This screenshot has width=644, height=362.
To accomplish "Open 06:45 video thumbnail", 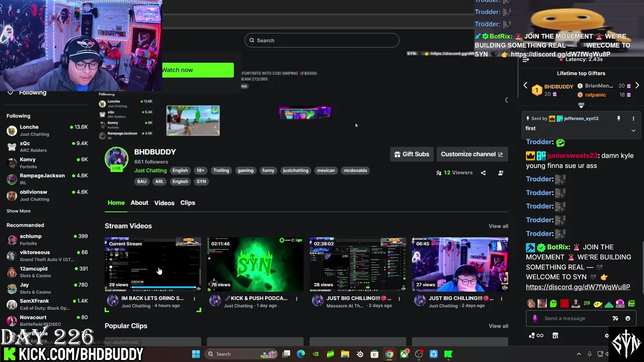I will (x=460, y=264).
